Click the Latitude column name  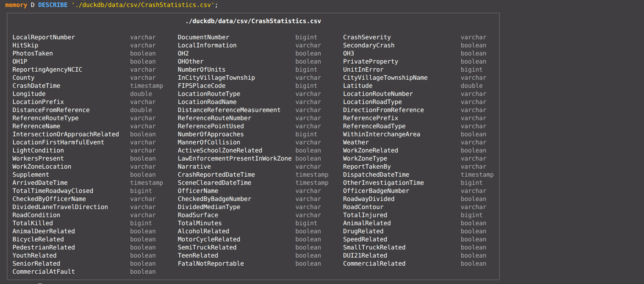pyautogui.click(x=358, y=86)
